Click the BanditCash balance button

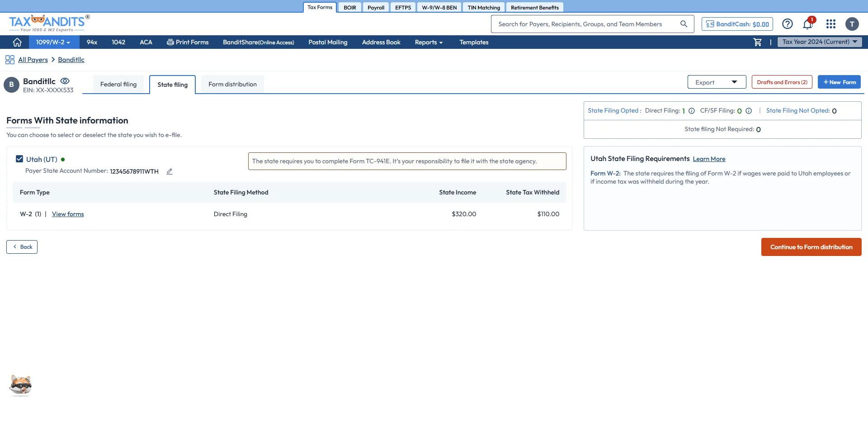tap(737, 24)
